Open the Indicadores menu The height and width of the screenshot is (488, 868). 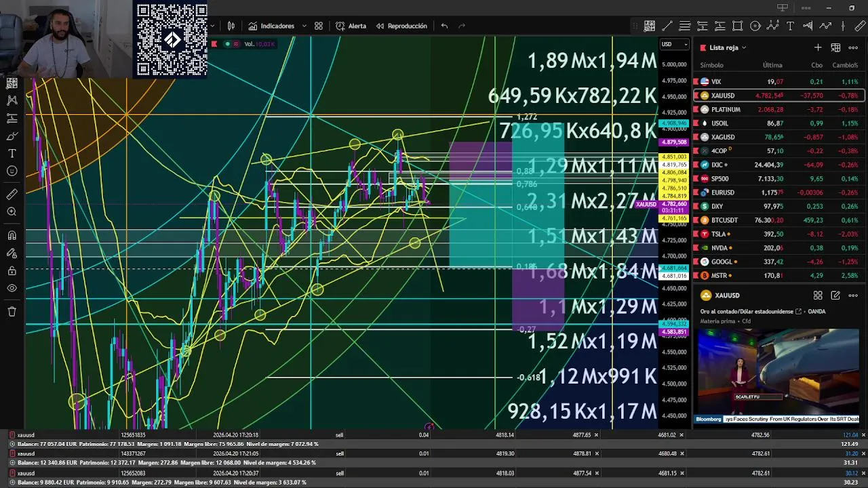pos(271,26)
